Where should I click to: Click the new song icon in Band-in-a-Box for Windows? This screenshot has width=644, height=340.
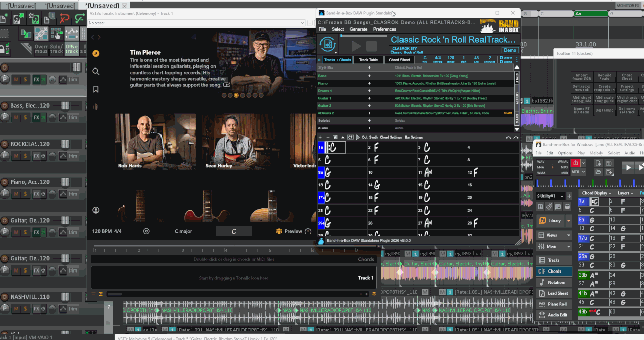pyautogui.click(x=598, y=163)
